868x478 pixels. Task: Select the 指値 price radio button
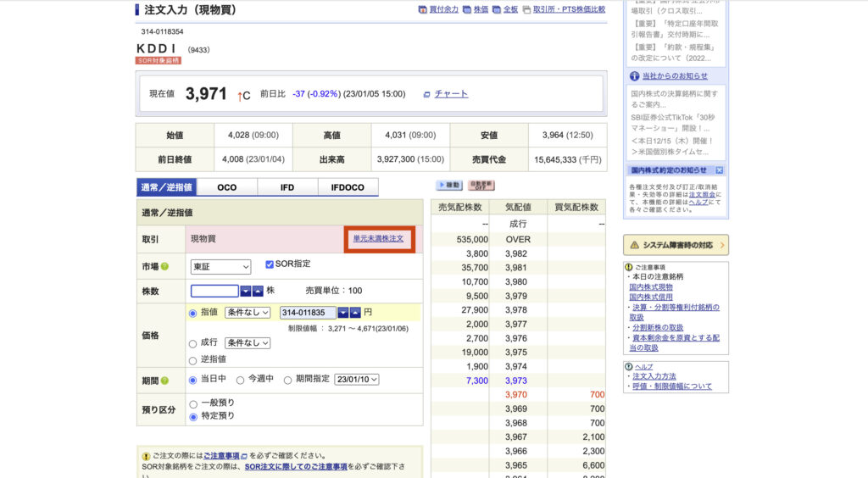pos(192,314)
